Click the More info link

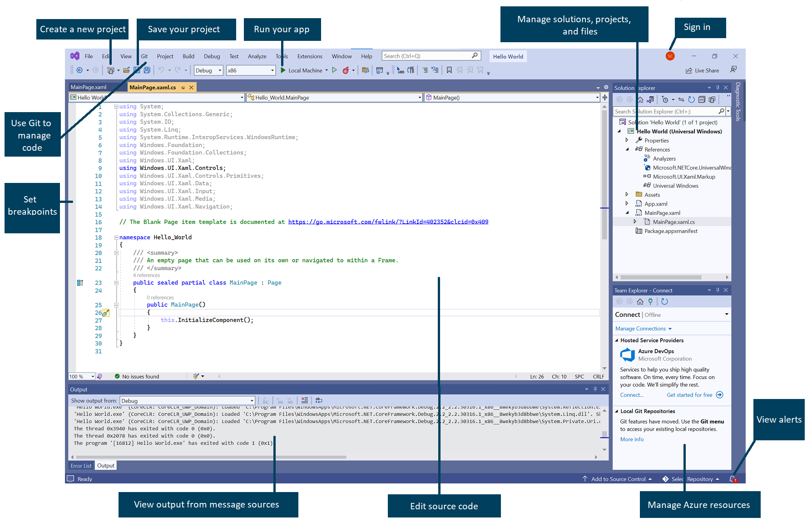[632, 439]
